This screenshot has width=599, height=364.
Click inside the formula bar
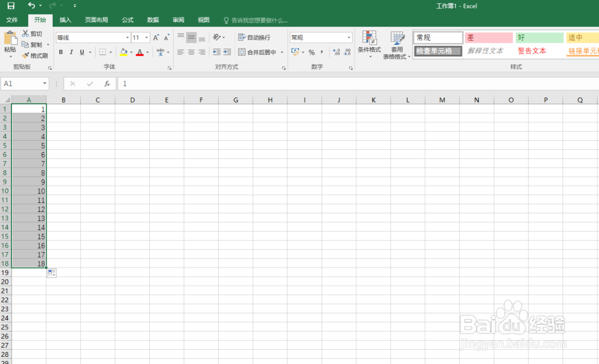[x=240, y=84]
